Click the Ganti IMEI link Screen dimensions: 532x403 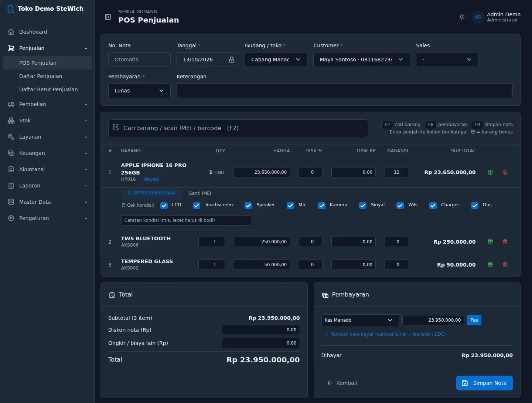pyautogui.click(x=199, y=193)
